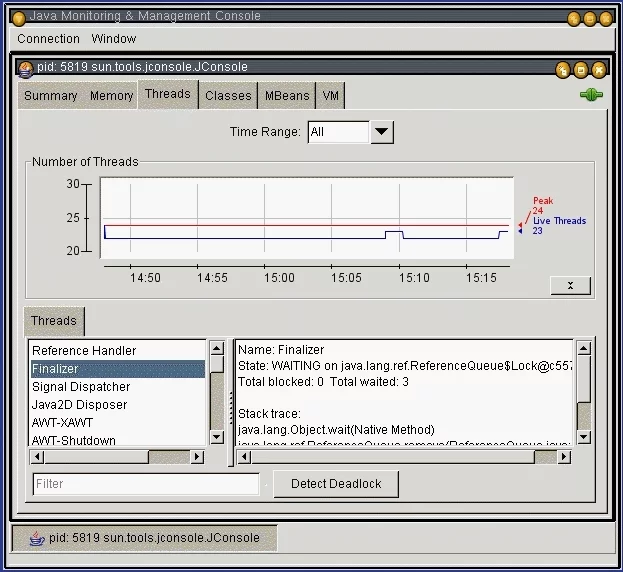Image resolution: width=623 pixels, height=572 pixels.
Task: Switch to the Memory tab
Action: tap(111, 96)
